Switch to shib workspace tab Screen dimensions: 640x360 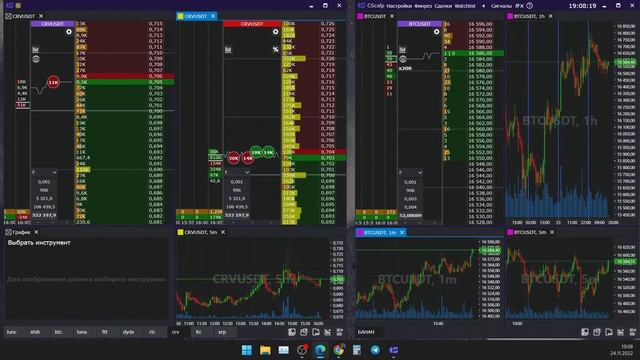[x=35, y=332]
